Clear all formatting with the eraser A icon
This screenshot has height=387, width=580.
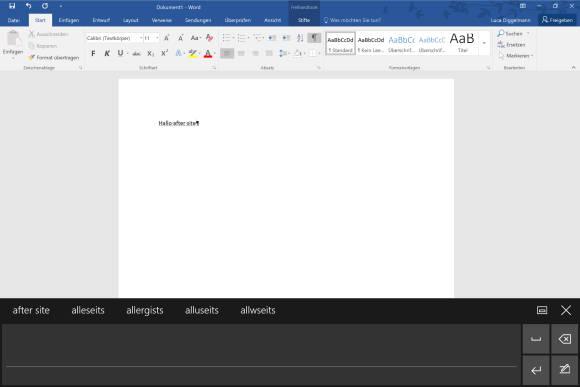(x=209, y=38)
